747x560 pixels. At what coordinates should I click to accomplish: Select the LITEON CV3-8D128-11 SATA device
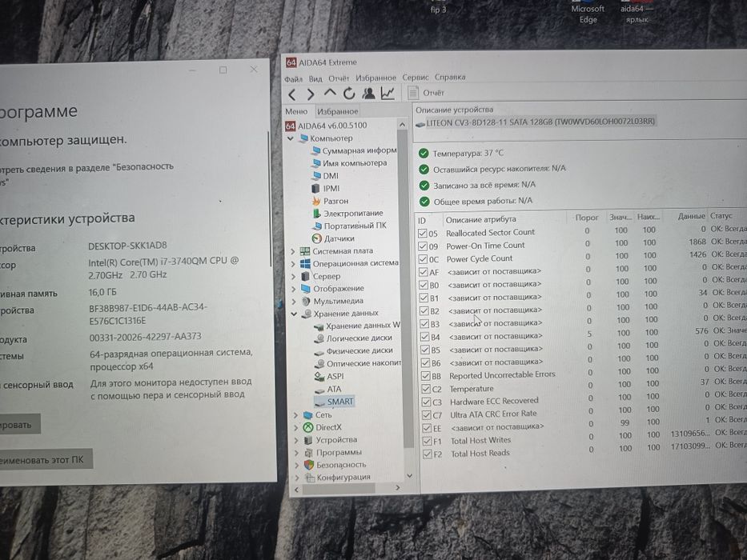pyautogui.click(x=535, y=122)
